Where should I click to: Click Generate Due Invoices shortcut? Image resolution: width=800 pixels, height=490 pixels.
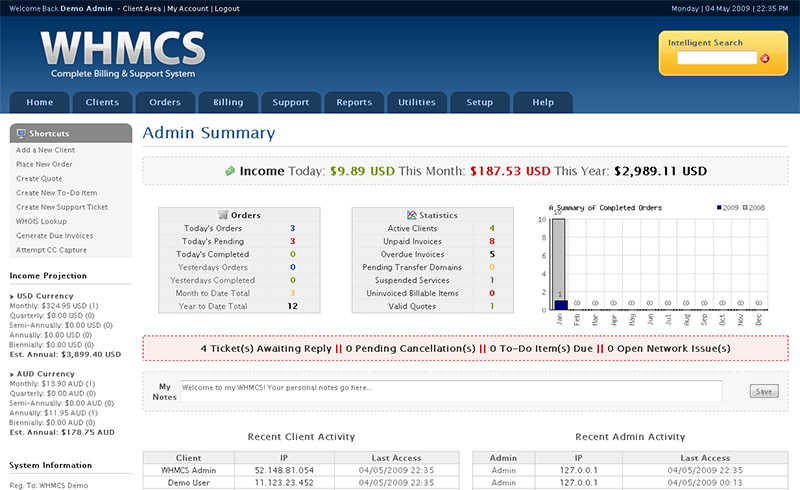55,236
